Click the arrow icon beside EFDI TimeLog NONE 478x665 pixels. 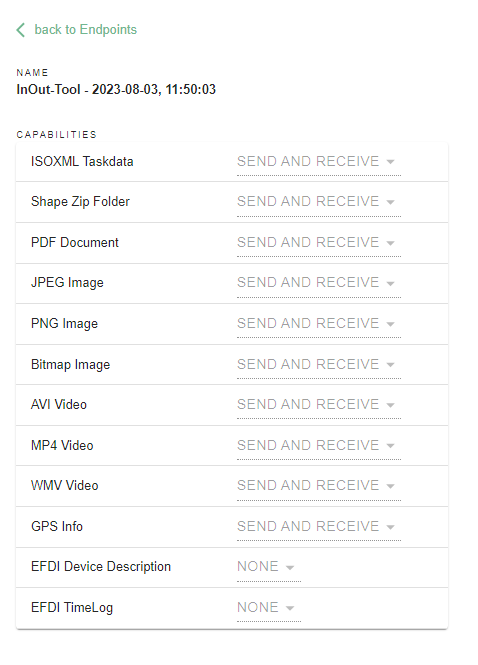tap(290, 608)
